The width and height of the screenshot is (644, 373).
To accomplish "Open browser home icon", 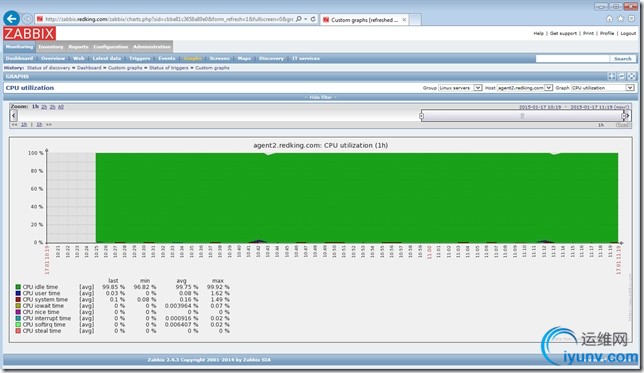I will pos(610,18).
